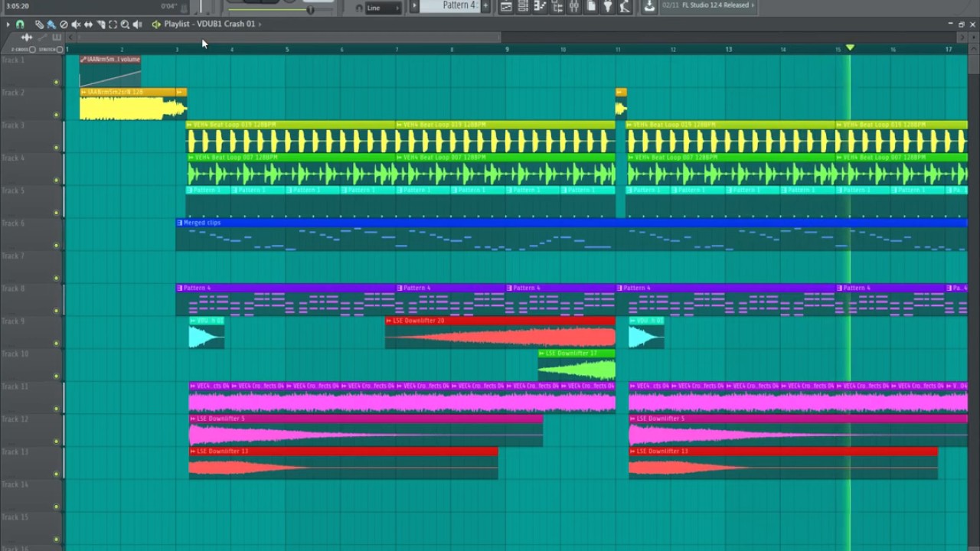
Task: Toggle the magnet snap icon
Action: coord(20,24)
